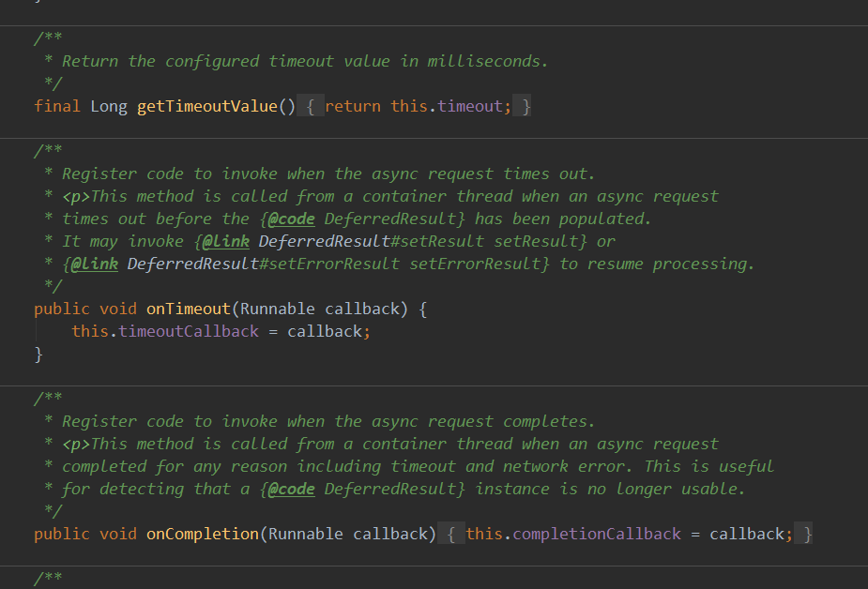Click the timeout field in the return statement

pos(470,106)
